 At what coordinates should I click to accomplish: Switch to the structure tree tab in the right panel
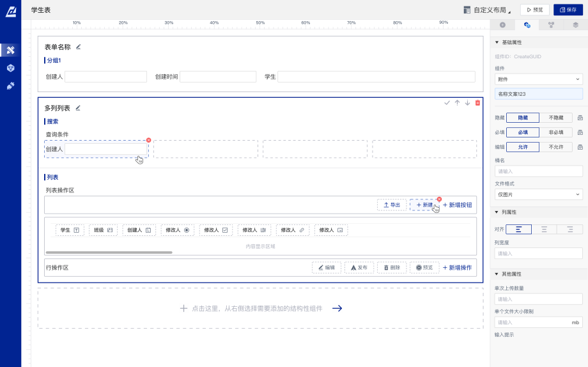pyautogui.click(x=551, y=25)
